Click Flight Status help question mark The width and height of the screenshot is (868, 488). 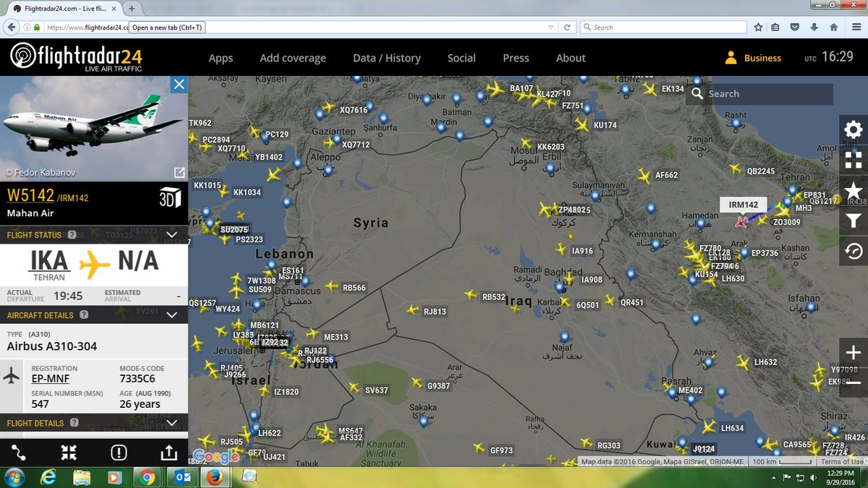[x=72, y=235]
